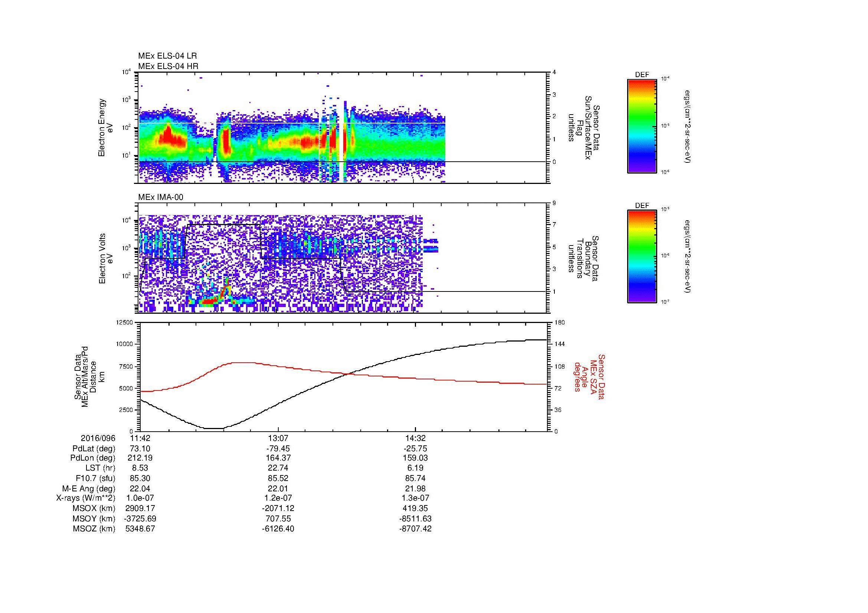Click the 'F10.7 (sfu)' row label

pyautogui.click(x=95, y=478)
